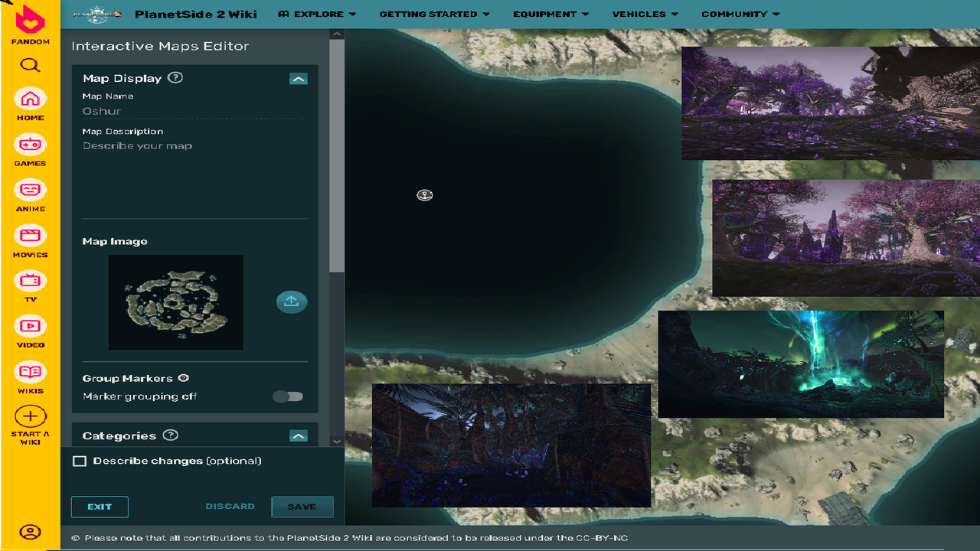Open the Movies section icon
The height and width of the screenshot is (551, 980).
[30, 240]
